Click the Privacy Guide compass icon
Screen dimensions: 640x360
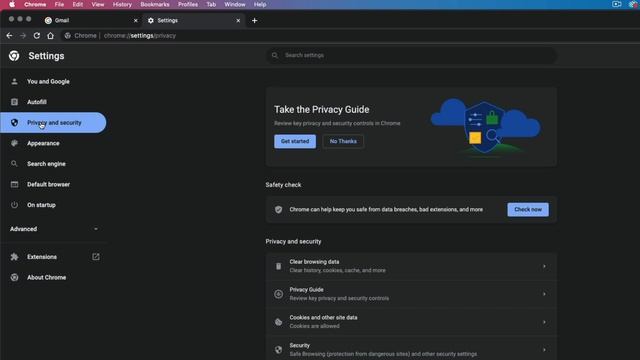(x=278, y=294)
